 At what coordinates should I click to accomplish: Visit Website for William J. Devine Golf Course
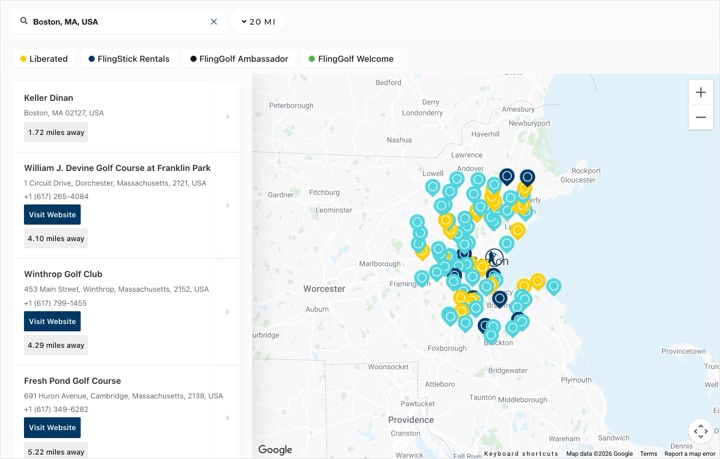point(52,215)
